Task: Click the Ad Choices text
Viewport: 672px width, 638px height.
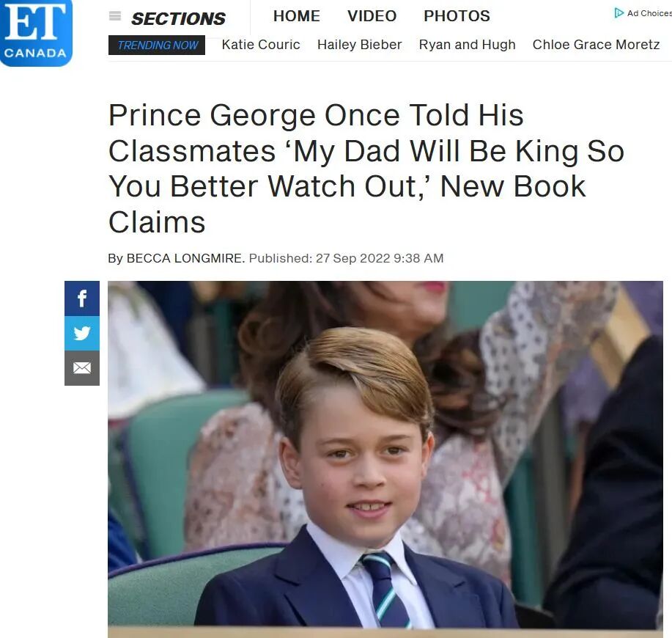Action: pyautogui.click(x=649, y=13)
